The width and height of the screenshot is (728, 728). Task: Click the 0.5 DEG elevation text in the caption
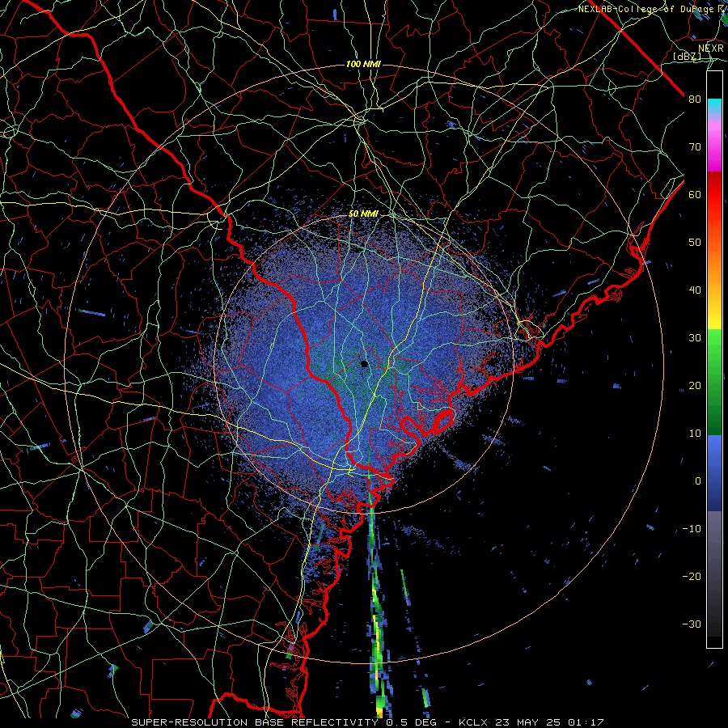point(411,722)
